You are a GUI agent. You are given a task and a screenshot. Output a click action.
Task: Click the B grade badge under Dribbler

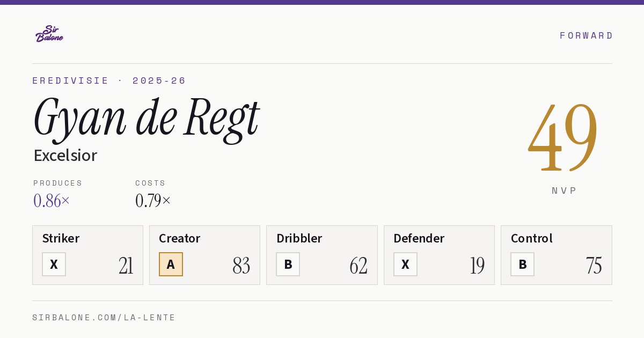pyautogui.click(x=288, y=264)
